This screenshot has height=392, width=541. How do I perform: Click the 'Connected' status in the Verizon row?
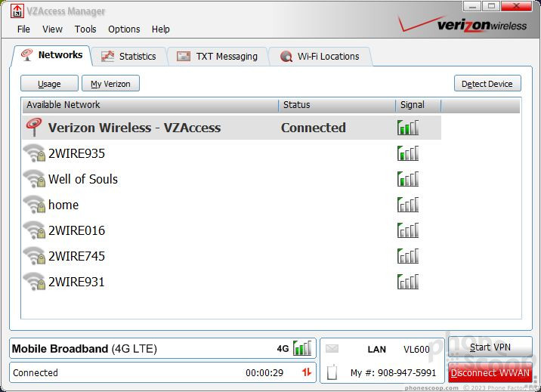[x=314, y=128]
